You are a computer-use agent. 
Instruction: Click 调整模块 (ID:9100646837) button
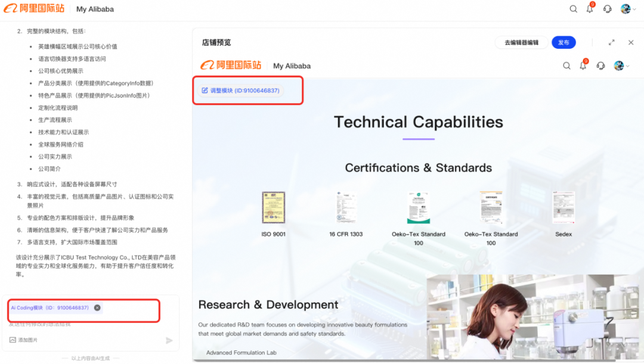[241, 91]
